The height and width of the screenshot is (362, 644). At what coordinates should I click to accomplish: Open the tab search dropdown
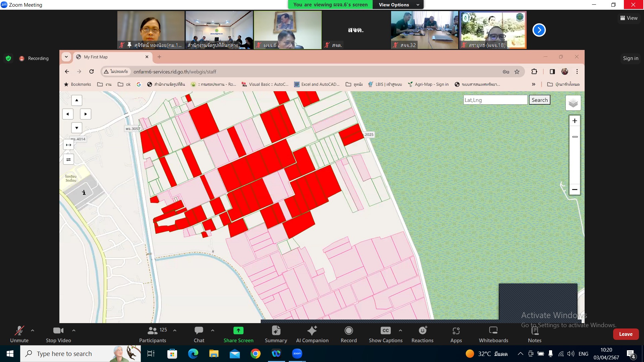tap(66, 57)
